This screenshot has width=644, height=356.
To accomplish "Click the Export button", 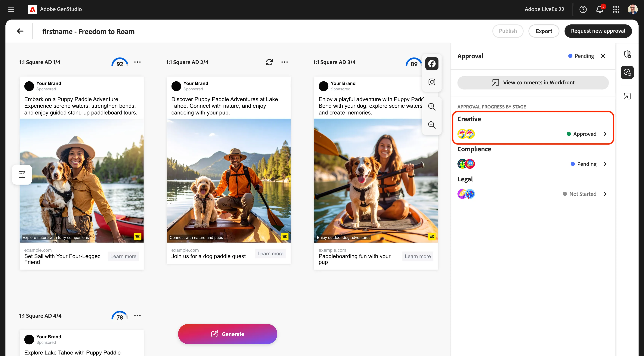I will tap(544, 31).
